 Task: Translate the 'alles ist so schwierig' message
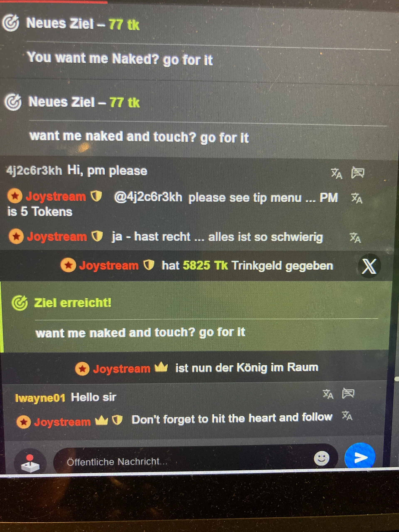click(x=355, y=238)
